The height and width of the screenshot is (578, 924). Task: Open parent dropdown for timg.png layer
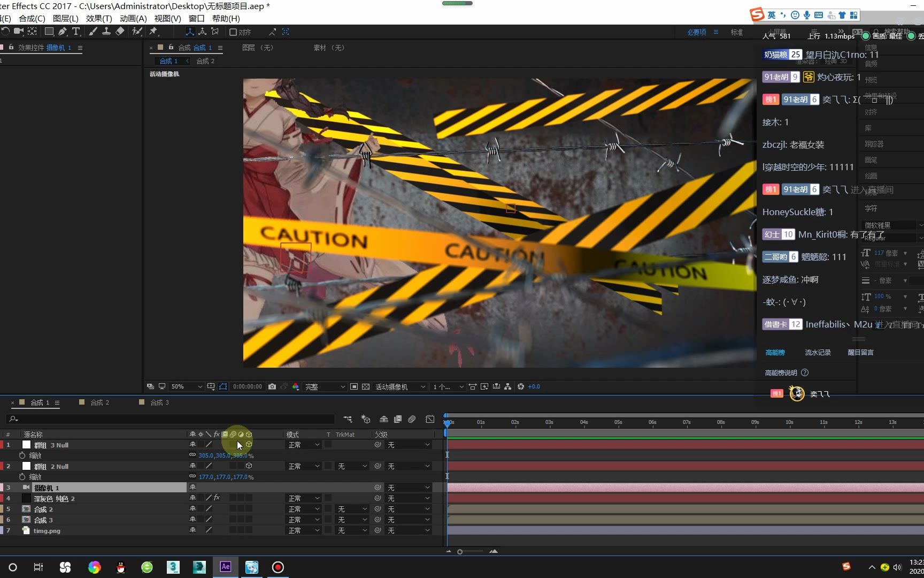pyautogui.click(x=409, y=530)
